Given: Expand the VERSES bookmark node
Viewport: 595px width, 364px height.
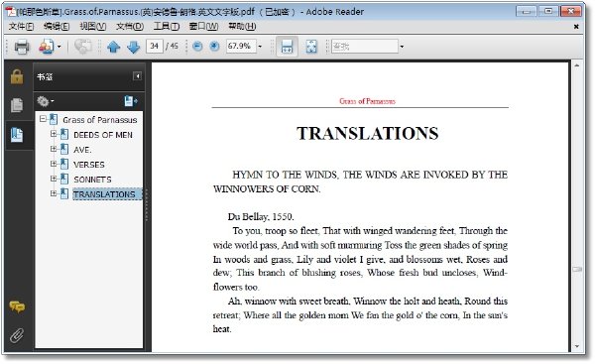Looking at the screenshot, I should 54,164.
